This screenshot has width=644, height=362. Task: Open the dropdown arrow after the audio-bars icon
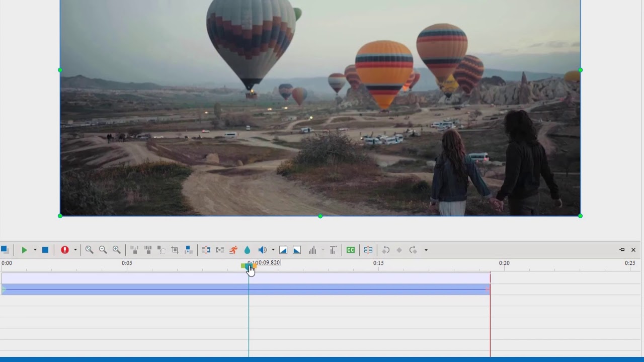323,250
